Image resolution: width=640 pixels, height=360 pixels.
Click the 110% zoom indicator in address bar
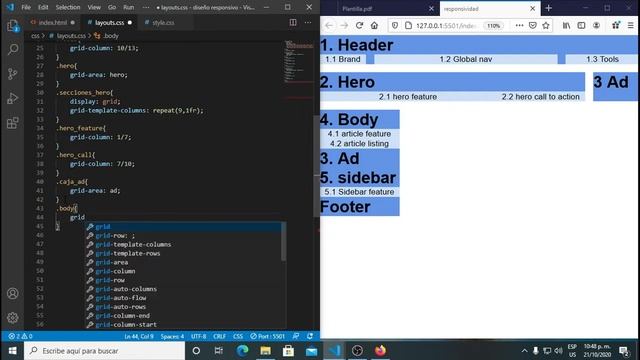(493, 26)
